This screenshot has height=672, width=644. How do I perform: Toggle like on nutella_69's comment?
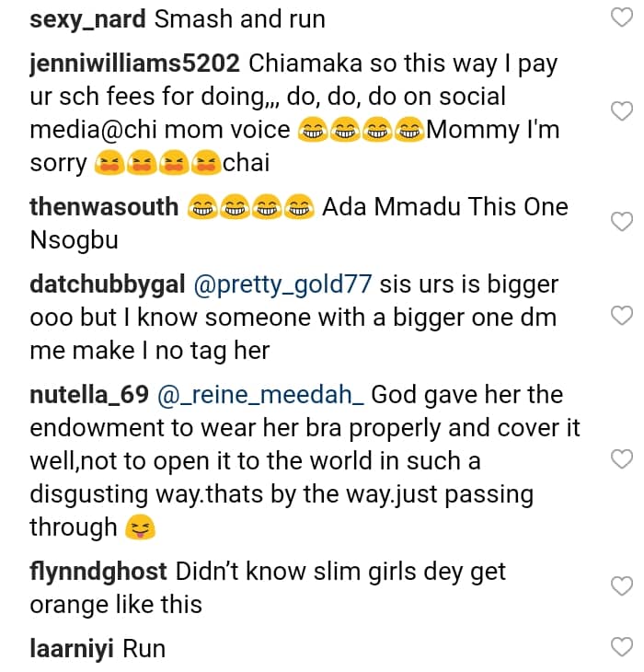tap(622, 459)
